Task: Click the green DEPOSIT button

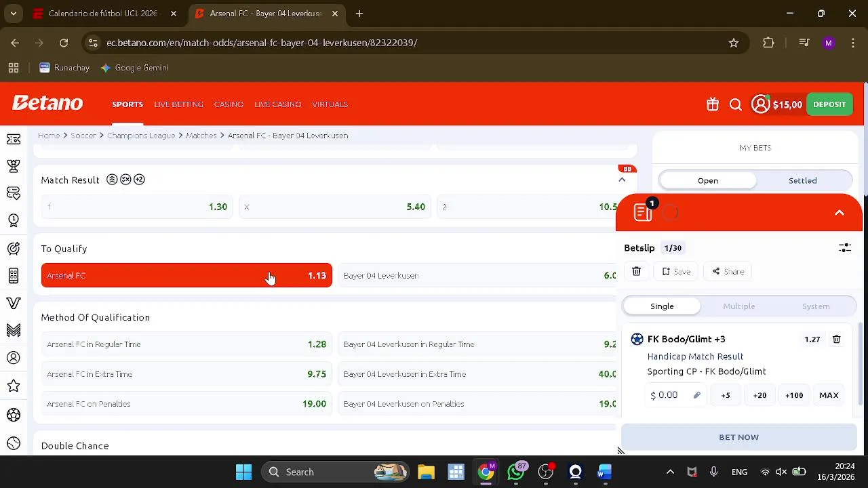Action: [829, 104]
